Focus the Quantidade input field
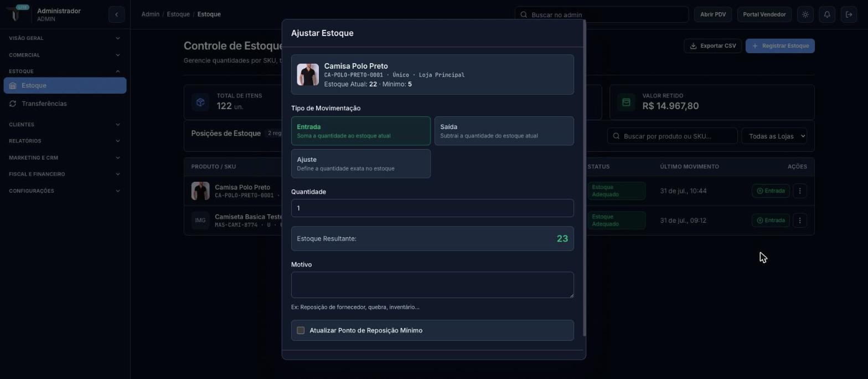This screenshot has height=379, width=868. click(x=432, y=208)
